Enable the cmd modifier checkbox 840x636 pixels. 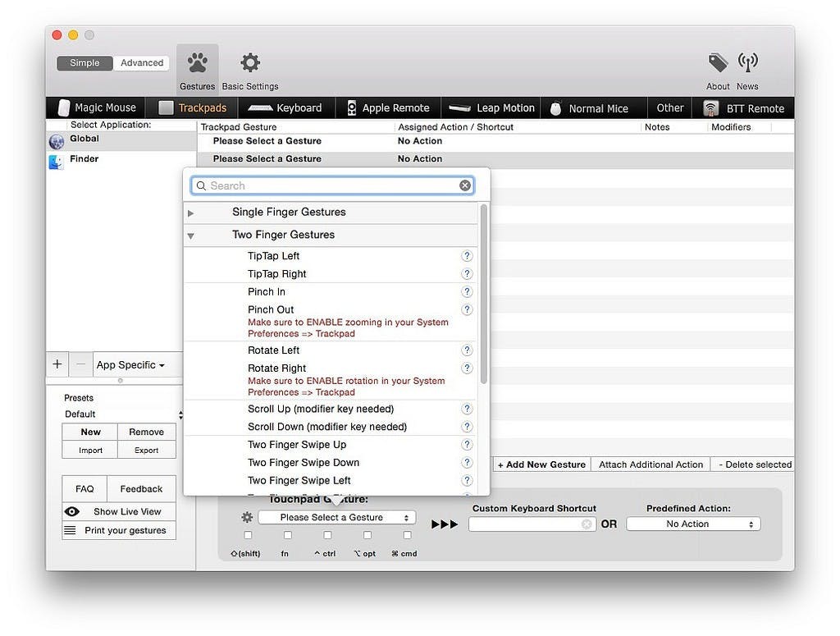tap(407, 535)
